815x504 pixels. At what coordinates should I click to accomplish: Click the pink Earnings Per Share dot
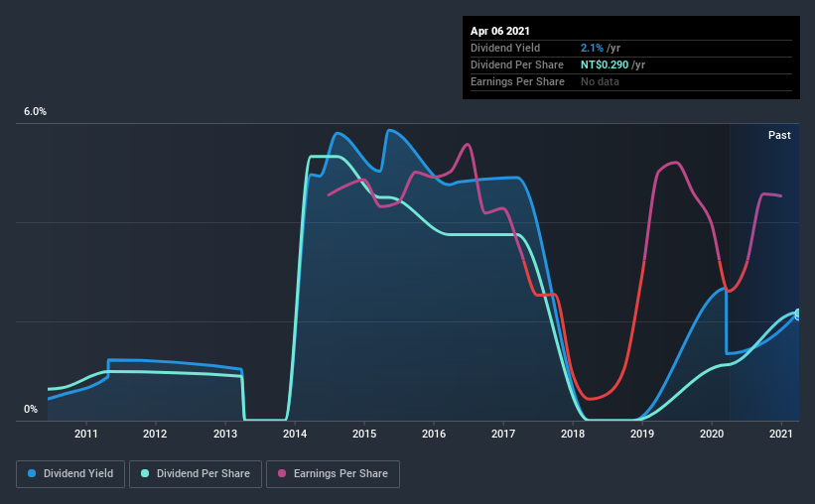click(x=282, y=473)
